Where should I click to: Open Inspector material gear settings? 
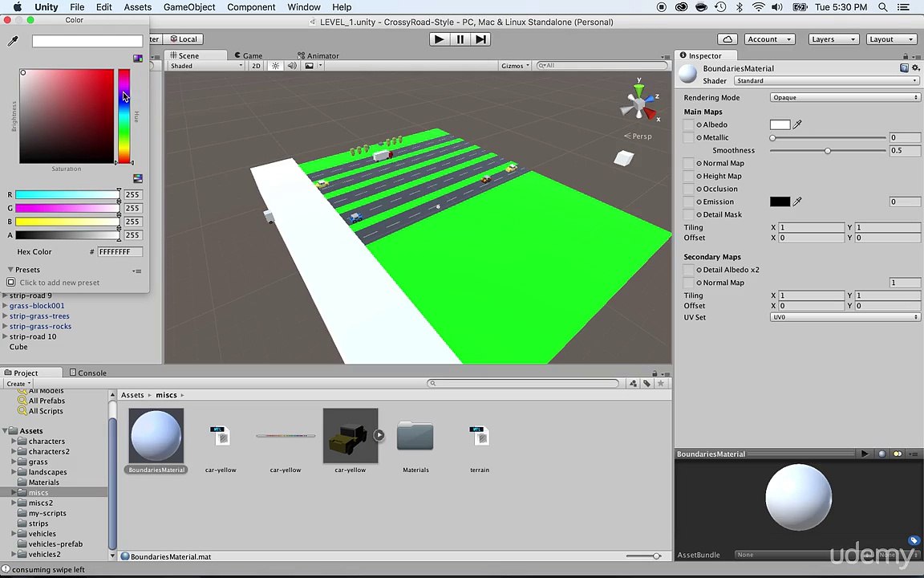pos(916,68)
